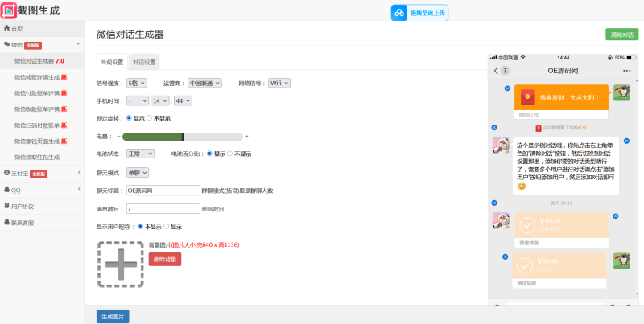
Task: Remove the 领取了你的红包 notice via blue X
Action: 494,128
